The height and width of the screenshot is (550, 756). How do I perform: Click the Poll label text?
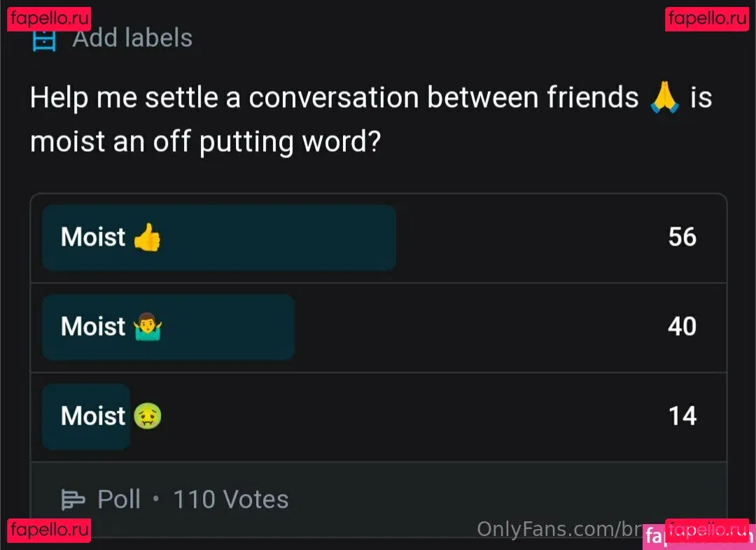pos(119,500)
